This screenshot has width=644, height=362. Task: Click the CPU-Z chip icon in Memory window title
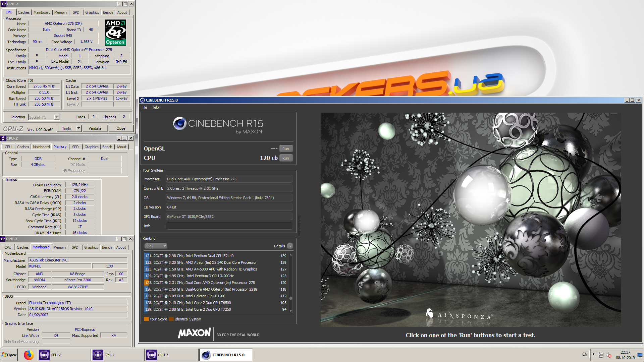click(3, 138)
